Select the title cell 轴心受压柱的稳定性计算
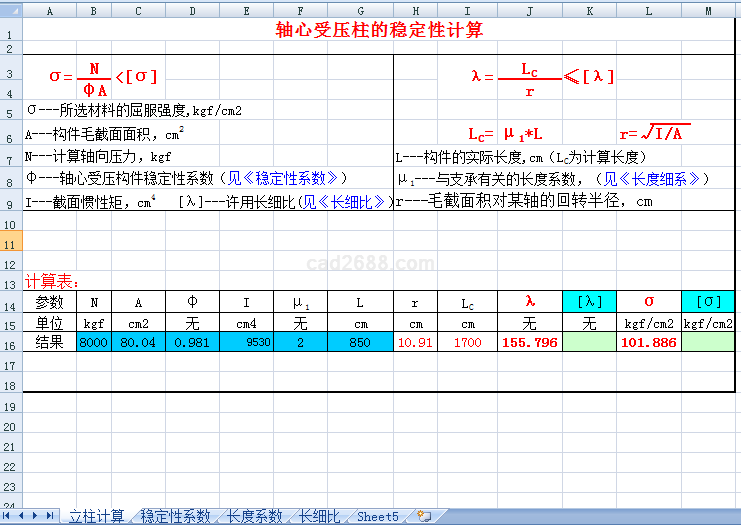This screenshot has height=526, width=741. pyautogui.click(x=380, y=31)
